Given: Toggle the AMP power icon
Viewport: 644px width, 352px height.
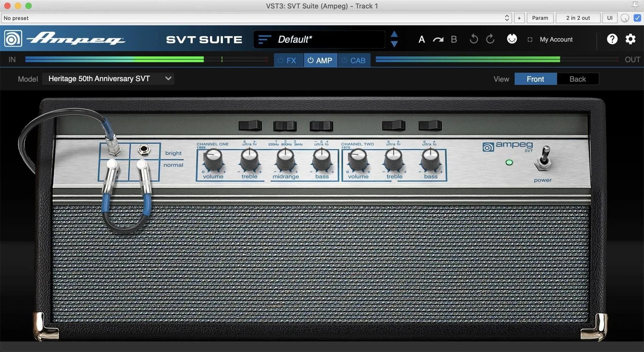Looking at the screenshot, I should 311,60.
